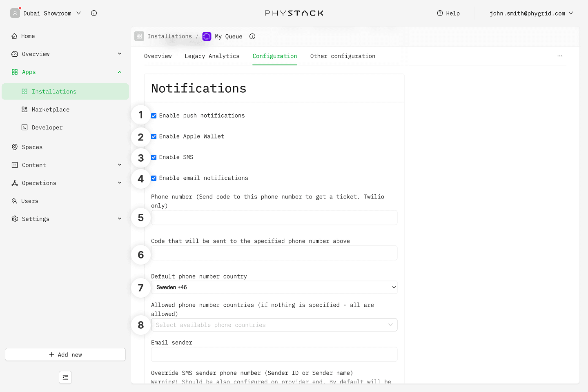Go to Spaces in the sidebar
The image size is (588, 392).
coord(32,147)
